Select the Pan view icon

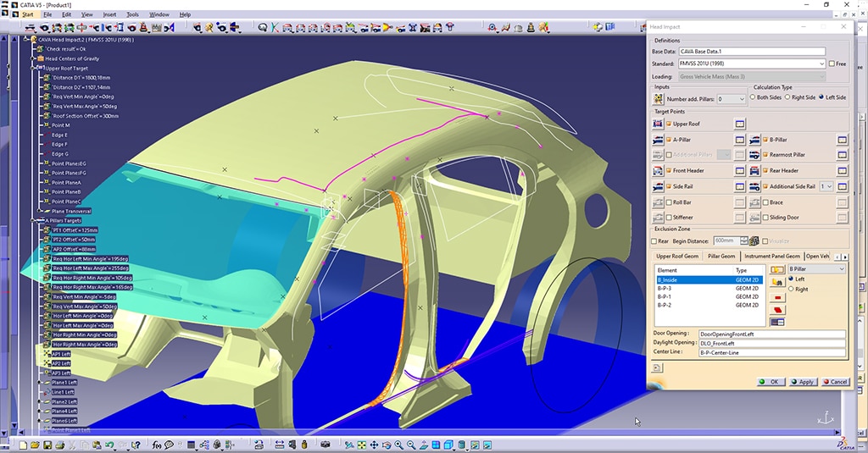(374, 445)
